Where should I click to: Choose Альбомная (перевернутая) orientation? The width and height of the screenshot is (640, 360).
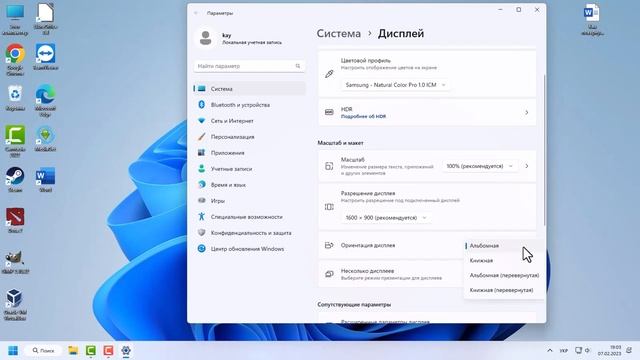coord(504,275)
